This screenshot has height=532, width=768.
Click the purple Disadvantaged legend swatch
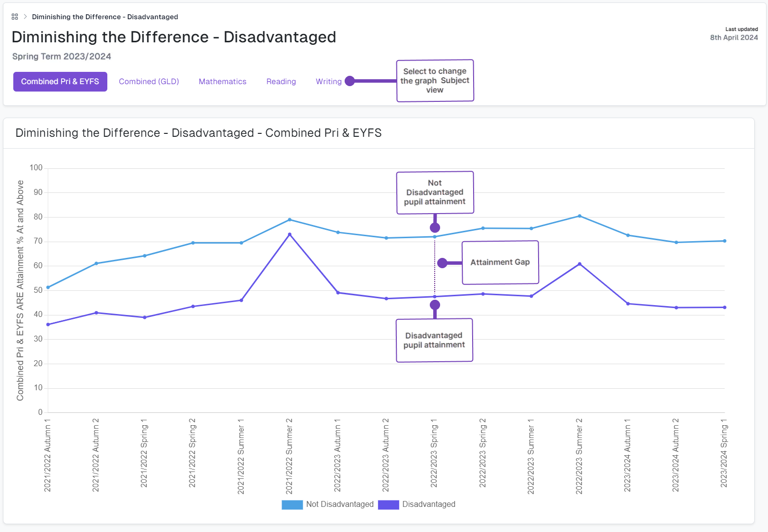[388, 504]
